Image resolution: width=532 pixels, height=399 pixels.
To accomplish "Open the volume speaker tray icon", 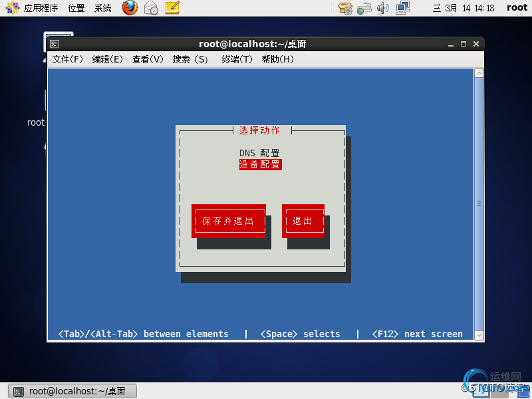I will [383, 8].
